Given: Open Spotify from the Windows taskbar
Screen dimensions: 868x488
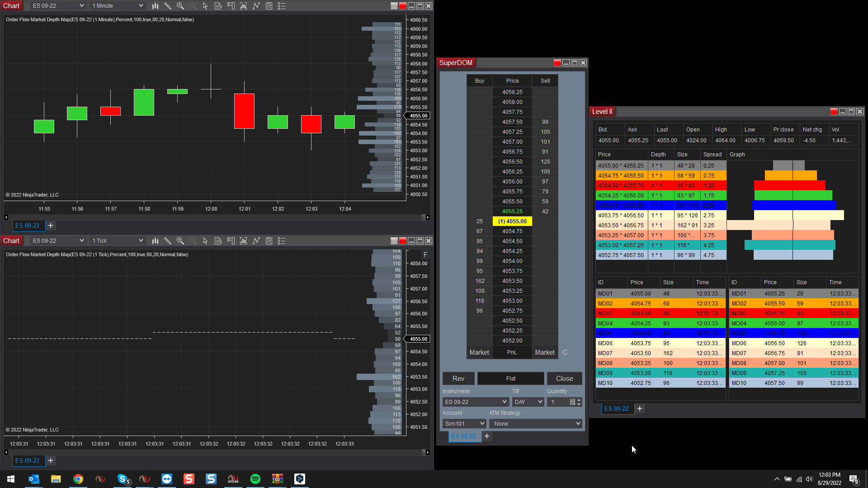Looking at the screenshot, I should pos(255,479).
